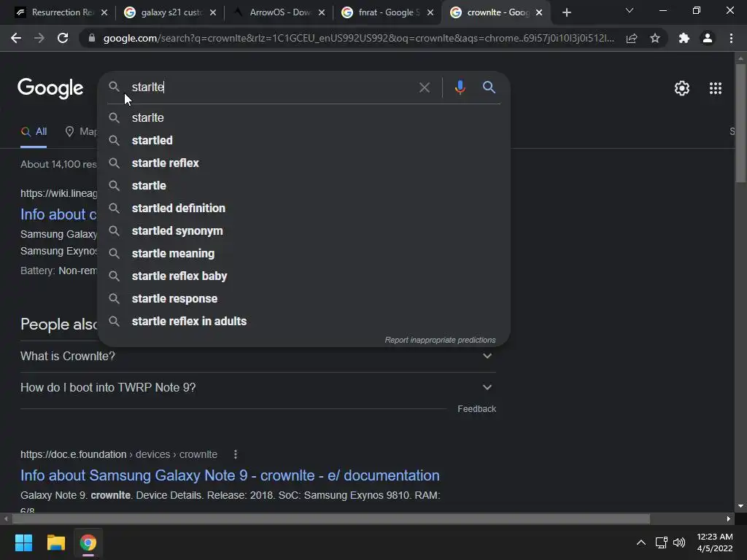Reload the current page
This screenshot has height=560, width=747.
point(63,38)
